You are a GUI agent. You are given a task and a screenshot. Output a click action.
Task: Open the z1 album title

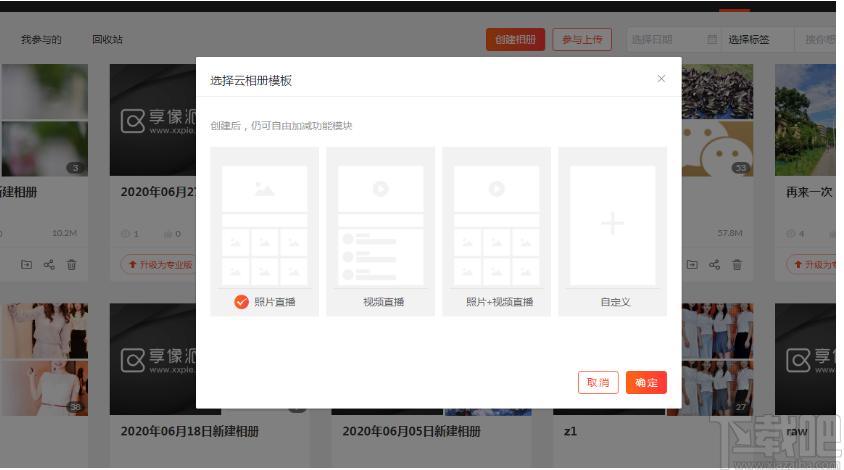click(x=570, y=431)
